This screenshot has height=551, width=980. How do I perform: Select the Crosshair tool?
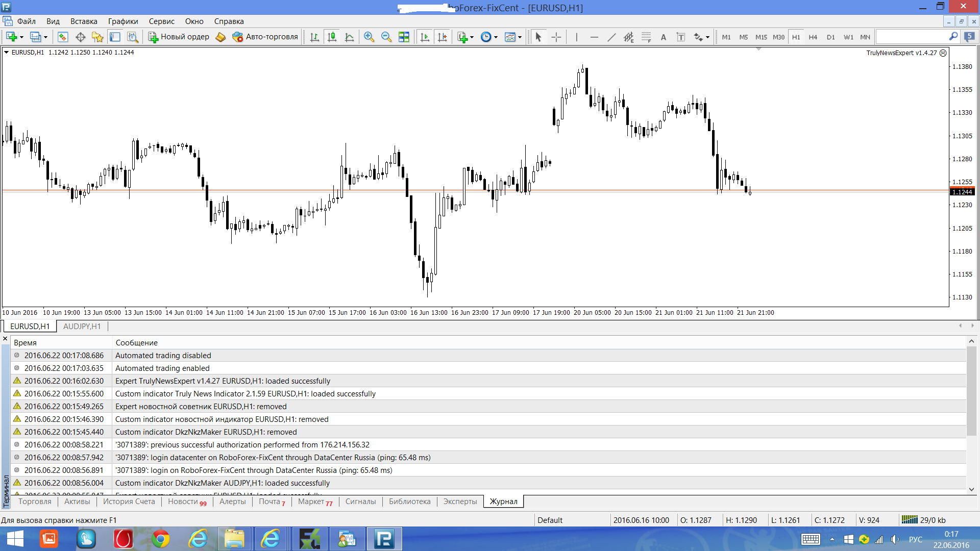point(556,37)
